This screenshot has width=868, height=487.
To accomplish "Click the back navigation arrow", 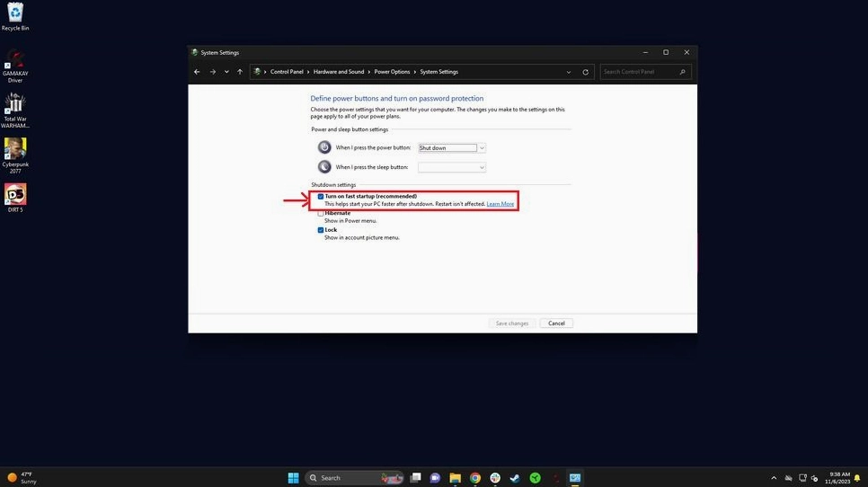I will click(x=198, y=72).
